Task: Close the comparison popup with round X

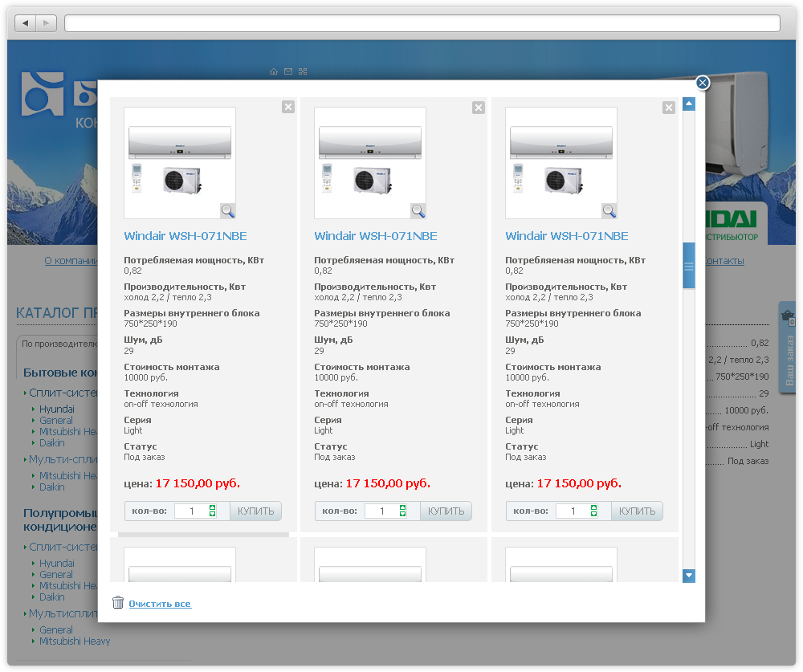Action: pos(703,83)
